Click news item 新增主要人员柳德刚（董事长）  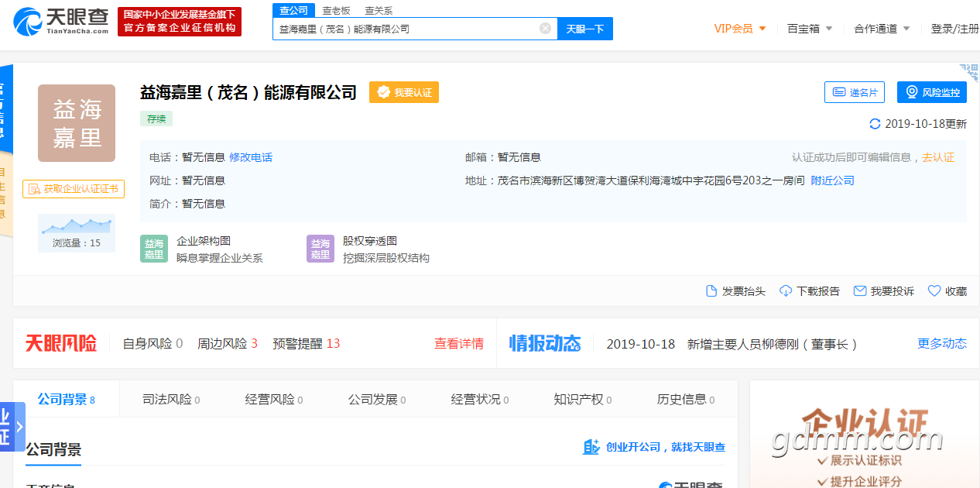tap(773, 344)
